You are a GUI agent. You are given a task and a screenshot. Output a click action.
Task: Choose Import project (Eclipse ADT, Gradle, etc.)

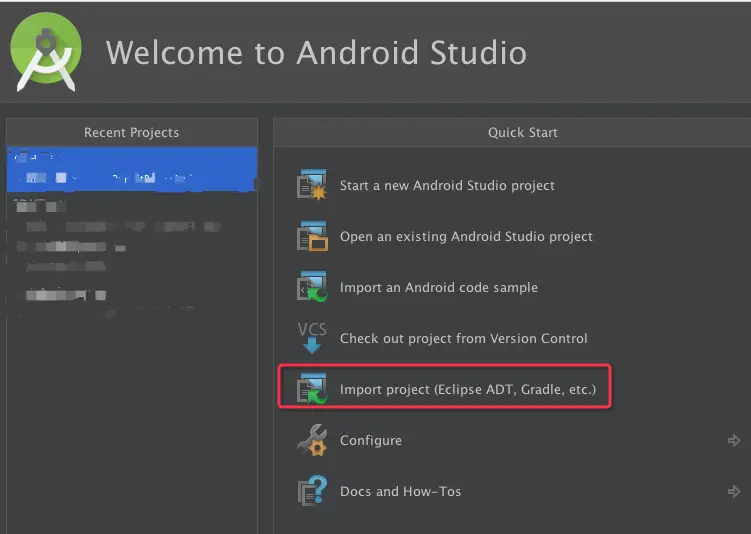click(468, 389)
